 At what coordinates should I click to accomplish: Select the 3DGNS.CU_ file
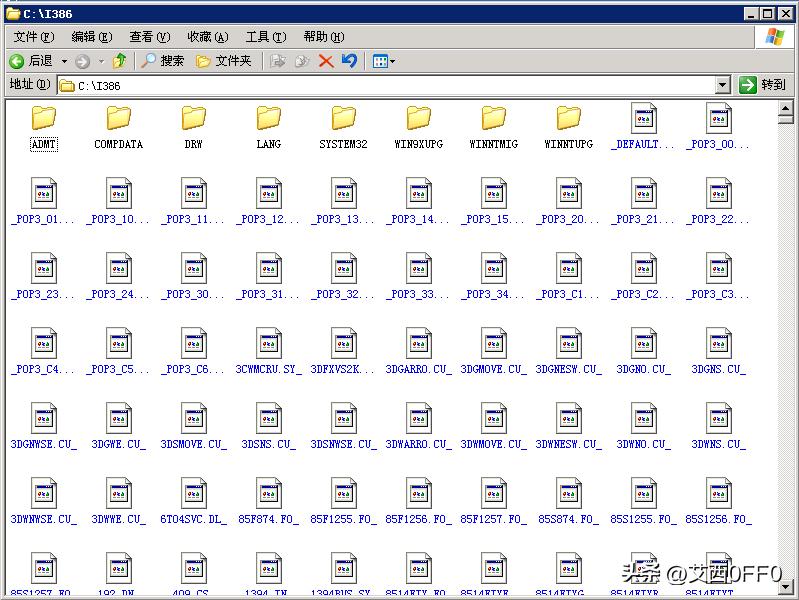(718, 352)
